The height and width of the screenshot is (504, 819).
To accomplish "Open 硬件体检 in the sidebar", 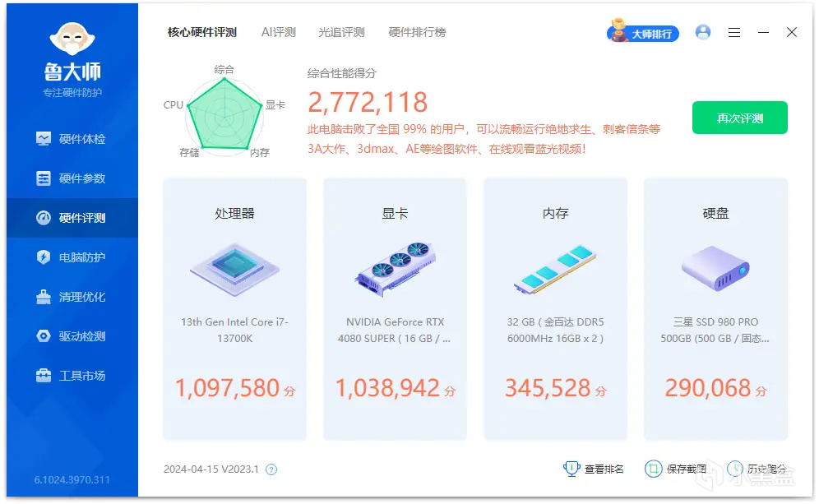I will click(x=72, y=139).
